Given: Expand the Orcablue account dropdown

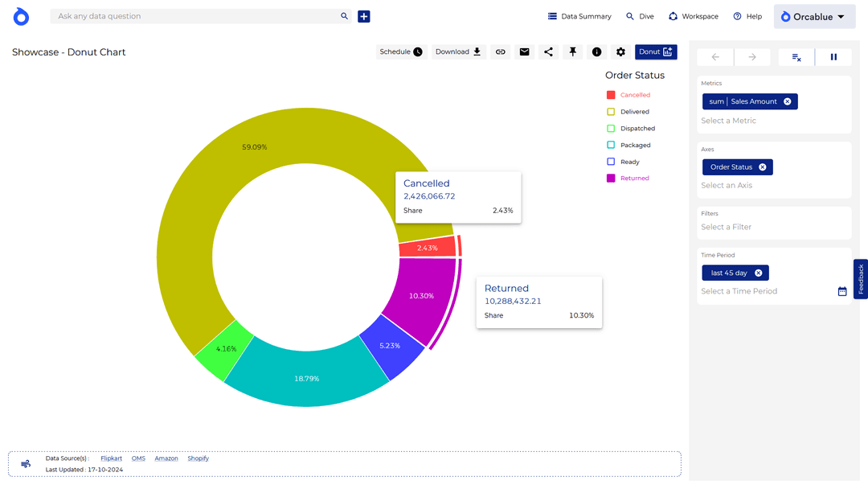Looking at the screenshot, I should coord(813,17).
